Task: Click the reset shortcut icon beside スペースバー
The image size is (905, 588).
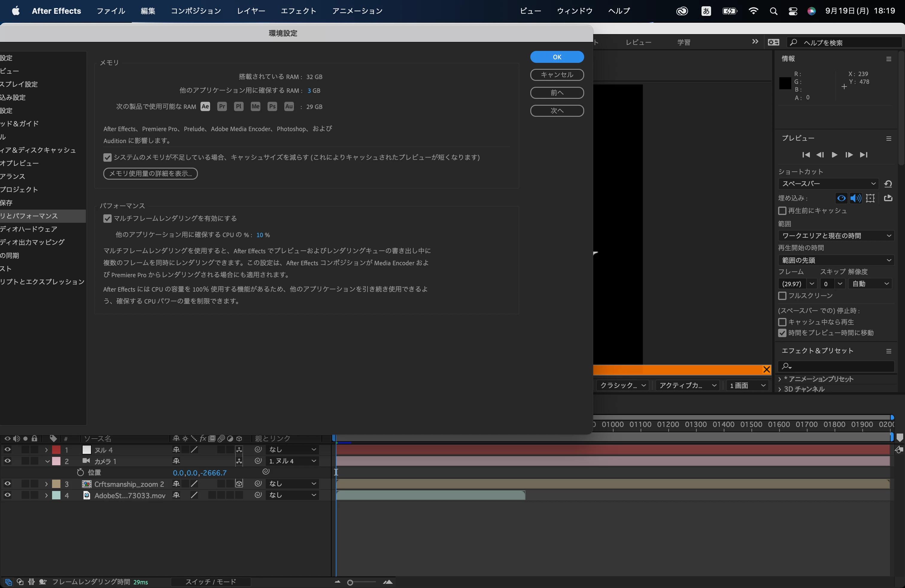Action: 888,184
